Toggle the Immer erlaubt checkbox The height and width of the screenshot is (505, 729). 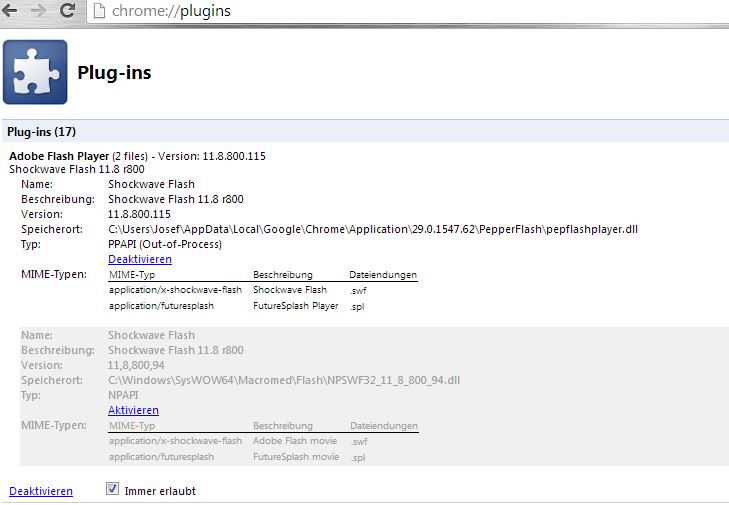pos(112,489)
